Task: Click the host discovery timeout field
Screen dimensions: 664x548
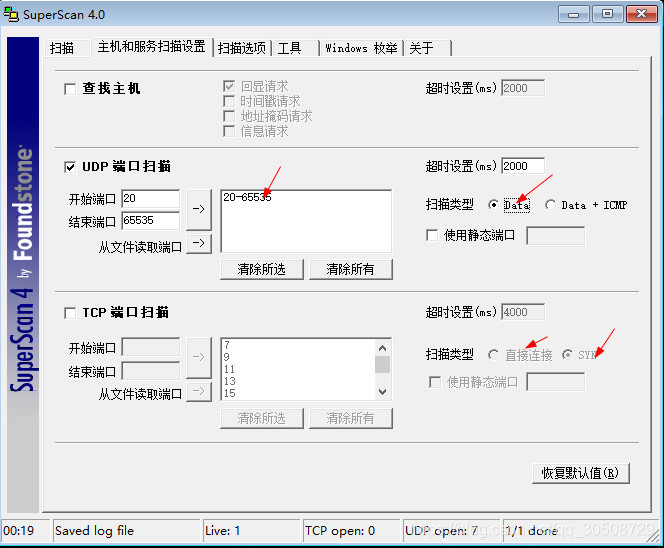Action: point(523,88)
